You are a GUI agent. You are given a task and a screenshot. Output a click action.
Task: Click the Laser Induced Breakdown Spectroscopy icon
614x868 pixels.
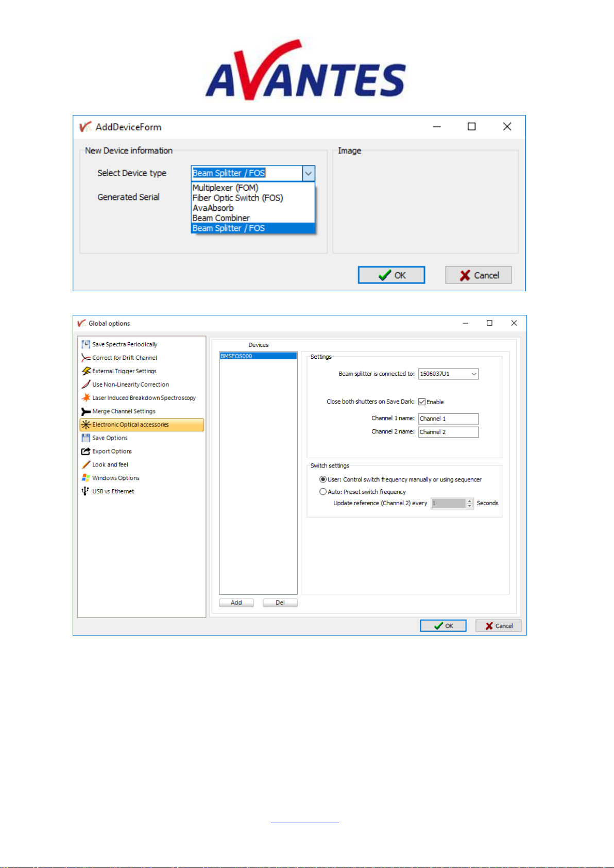coord(86,398)
